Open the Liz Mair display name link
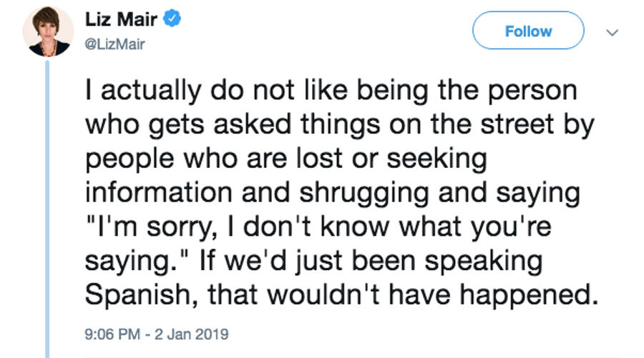The image size is (644, 358). [x=121, y=19]
